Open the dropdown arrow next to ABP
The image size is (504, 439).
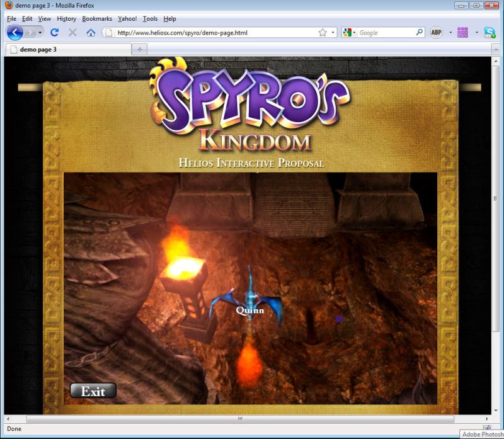pyautogui.click(x=450, y=33)
